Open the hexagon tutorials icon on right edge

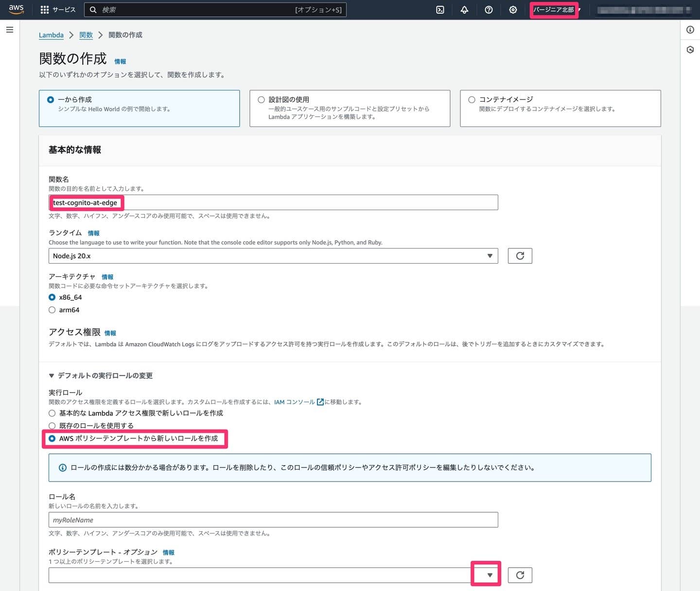coord(690,50)
